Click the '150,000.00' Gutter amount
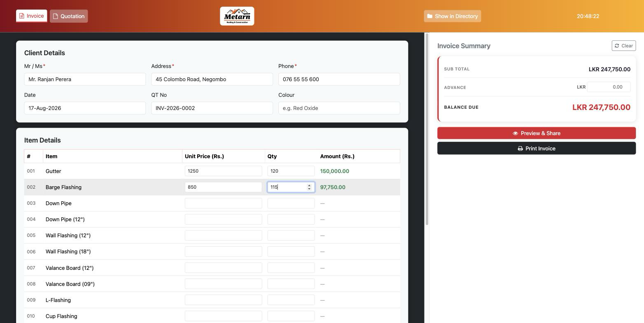 pos(334,171)
